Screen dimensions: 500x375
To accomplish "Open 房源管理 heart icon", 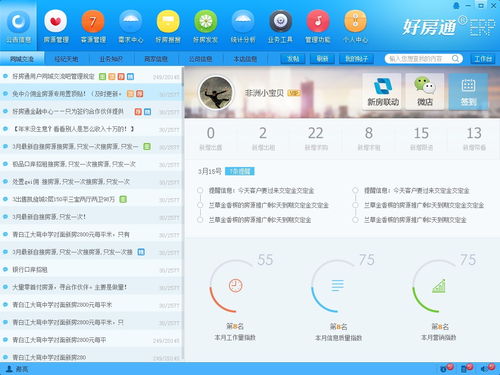I will coord(56,22).
